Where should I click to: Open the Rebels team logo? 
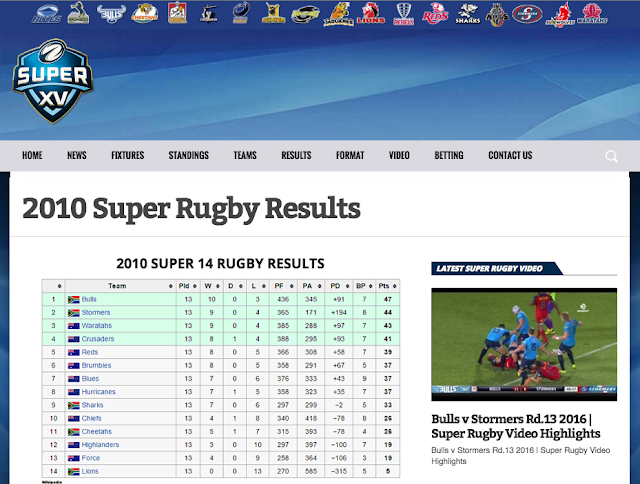click(403, 14)
